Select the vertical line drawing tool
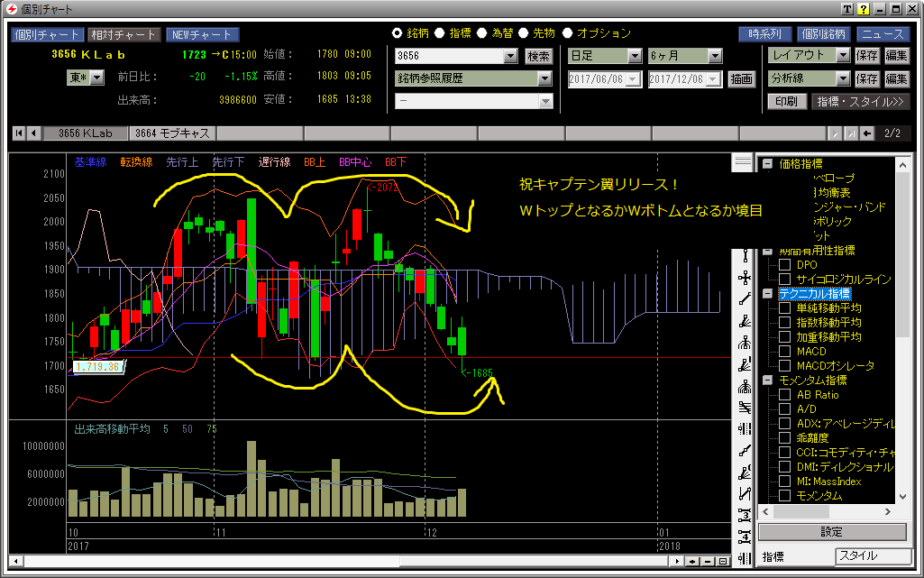The image size is (924, 578). click(x=745, y=255)
